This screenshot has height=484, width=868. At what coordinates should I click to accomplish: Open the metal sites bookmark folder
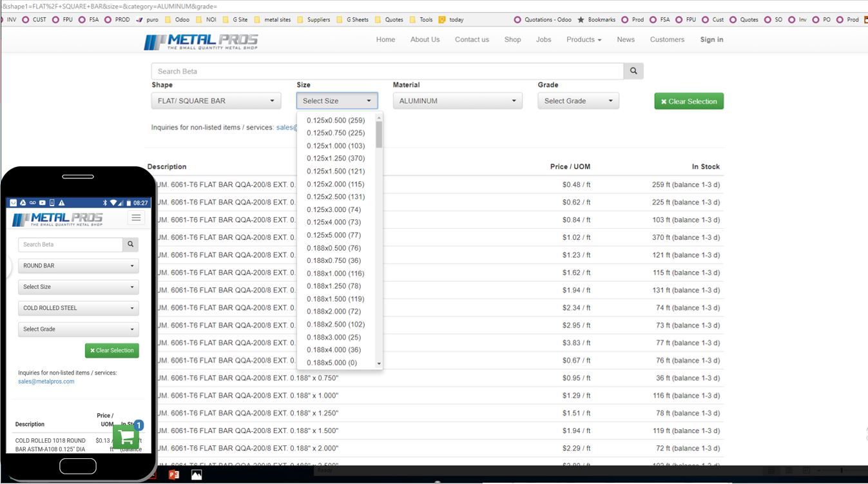pos(272,19)
